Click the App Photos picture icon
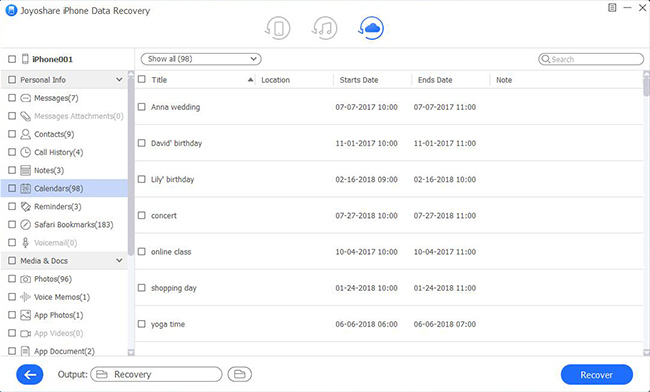 [x=26, y=315]
